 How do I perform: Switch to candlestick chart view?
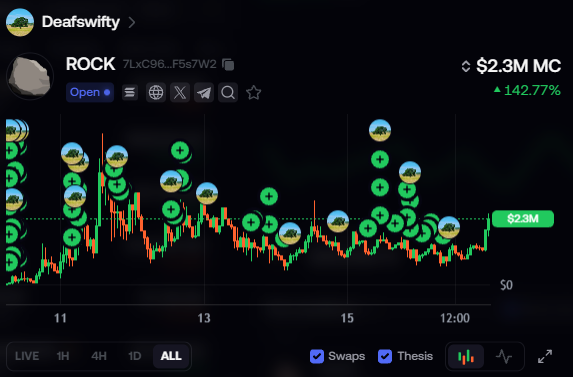(466, 356)
